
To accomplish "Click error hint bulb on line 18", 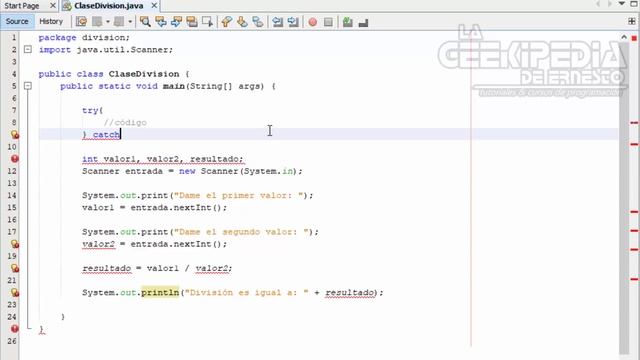I will tap(15, 244).
